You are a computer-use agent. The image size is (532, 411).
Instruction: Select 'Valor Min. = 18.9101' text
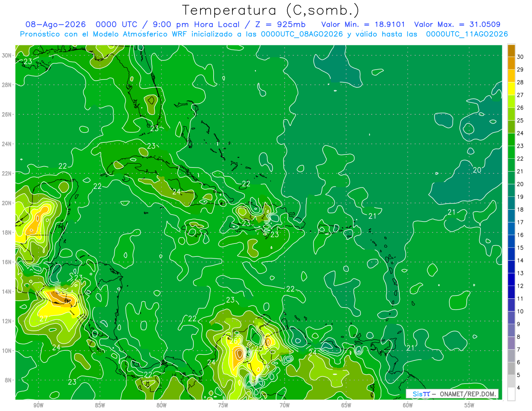(363, 24)
